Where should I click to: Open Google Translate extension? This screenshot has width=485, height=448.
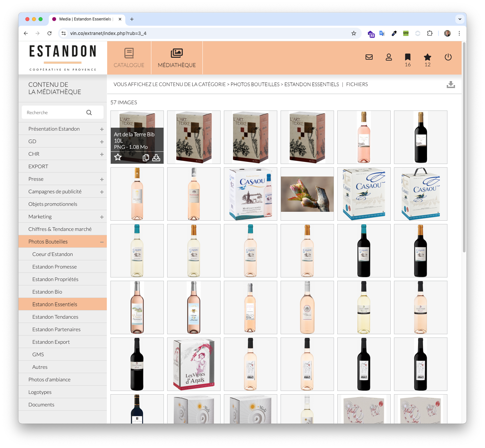coord(382,33)
